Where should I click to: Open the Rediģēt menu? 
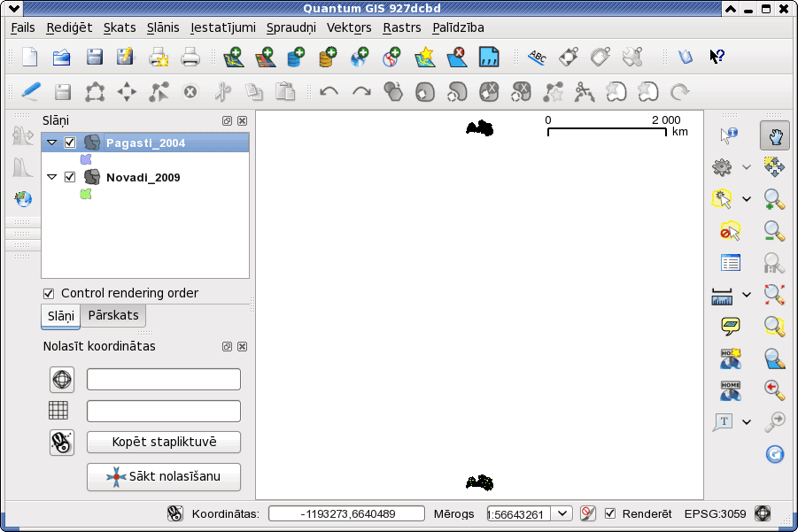[69, 28]
